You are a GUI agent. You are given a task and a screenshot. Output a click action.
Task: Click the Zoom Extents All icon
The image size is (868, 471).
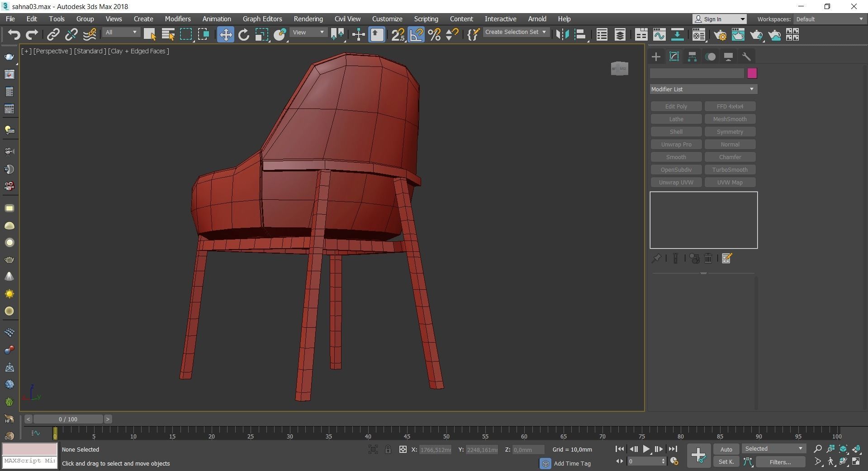(856, 449)
